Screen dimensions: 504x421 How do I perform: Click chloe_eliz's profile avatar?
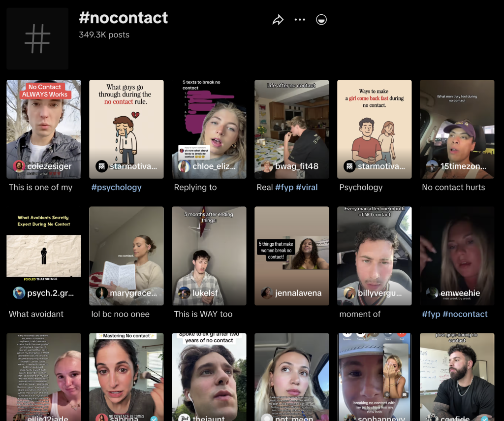tap(185, 166)
